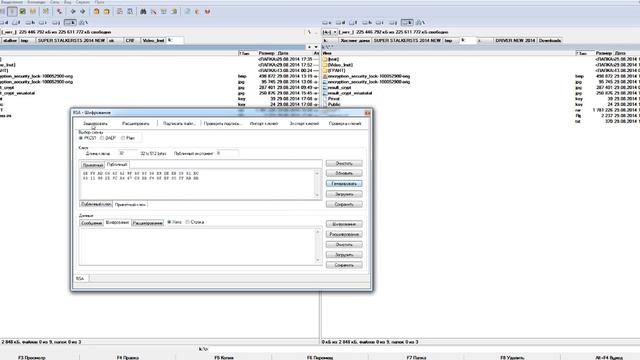640x360 pixels.
Task: Click Шифрование button in data section
Action: (x=344, y=224)
